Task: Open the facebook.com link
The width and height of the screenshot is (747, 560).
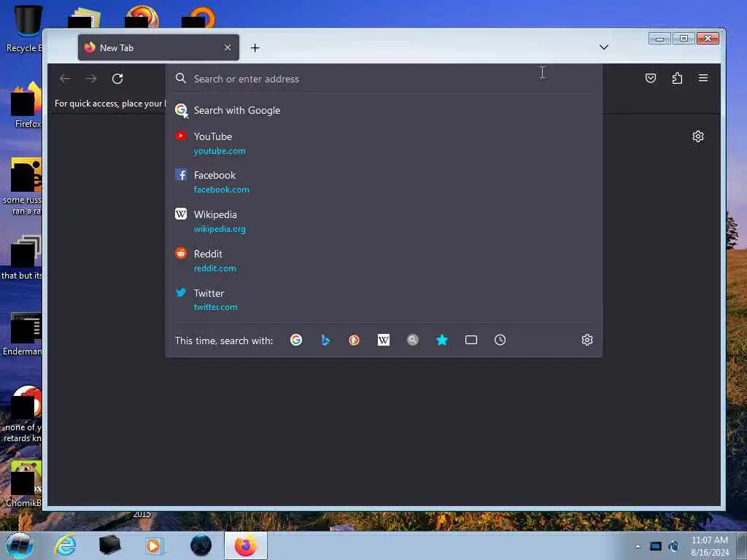Action: [222, 190]
